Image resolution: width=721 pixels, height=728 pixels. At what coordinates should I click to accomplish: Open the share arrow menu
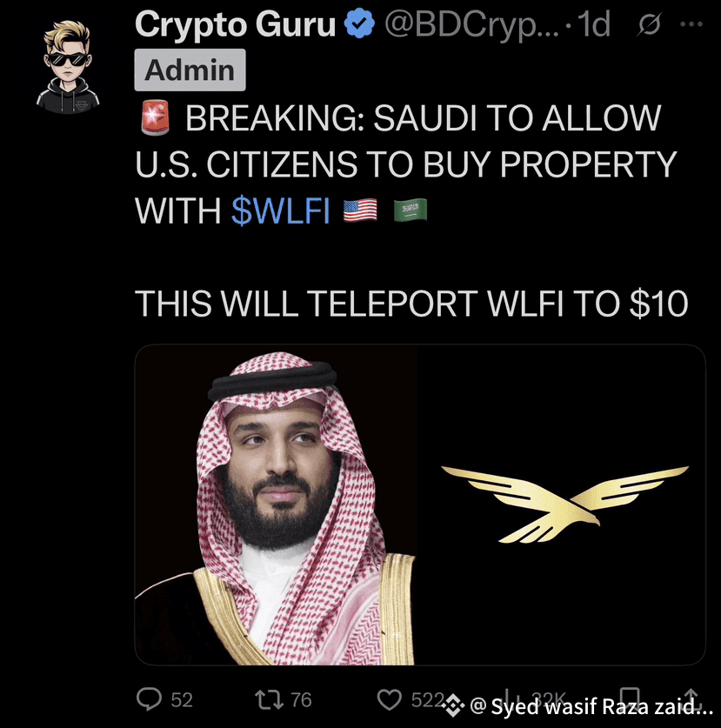[x=691, y=697]
